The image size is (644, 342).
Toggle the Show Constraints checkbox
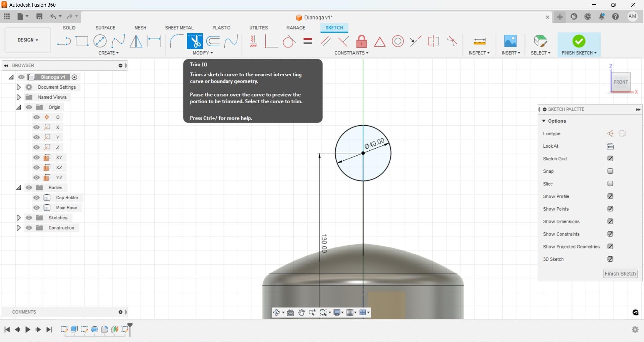(610, 234)
